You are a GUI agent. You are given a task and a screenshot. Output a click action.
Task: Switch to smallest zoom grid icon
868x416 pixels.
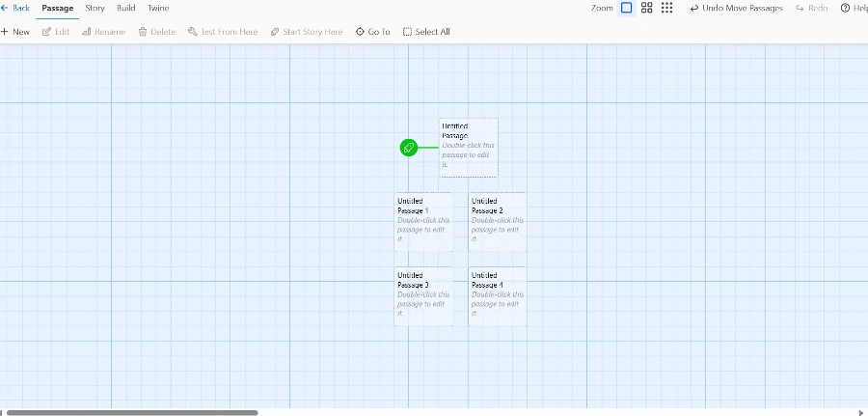666,8
